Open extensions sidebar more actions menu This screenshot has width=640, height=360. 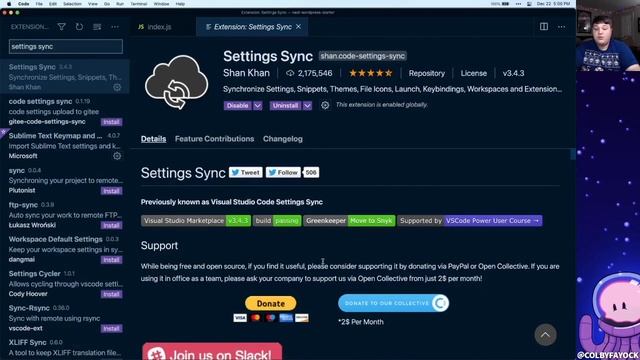(x=115, y=27)
